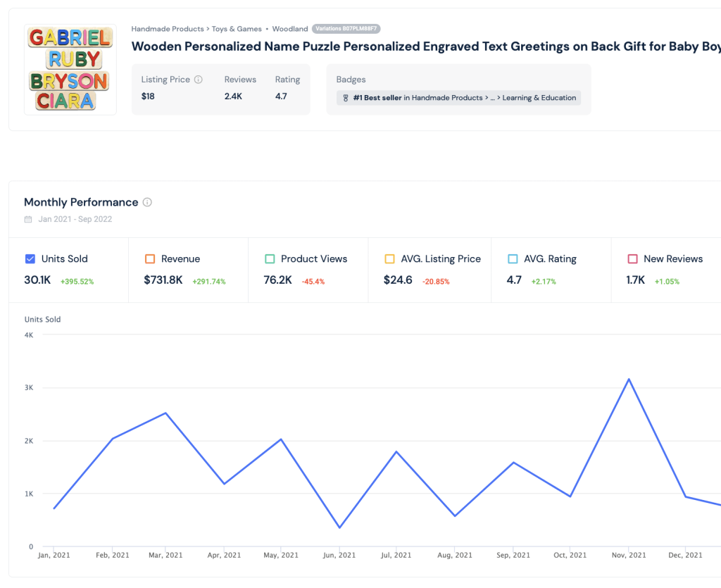Screen dimensions: 721x588
Task: Click the $18 listing price value
Action: [x=148, y=96]
